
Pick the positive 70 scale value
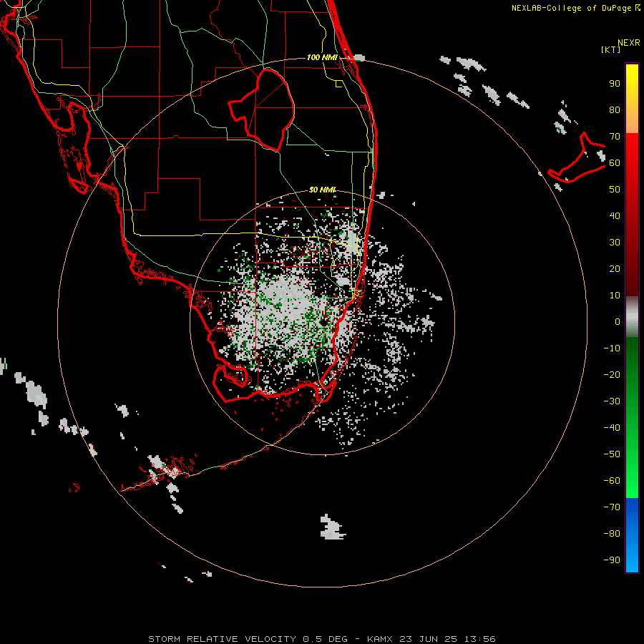point(615,137)
